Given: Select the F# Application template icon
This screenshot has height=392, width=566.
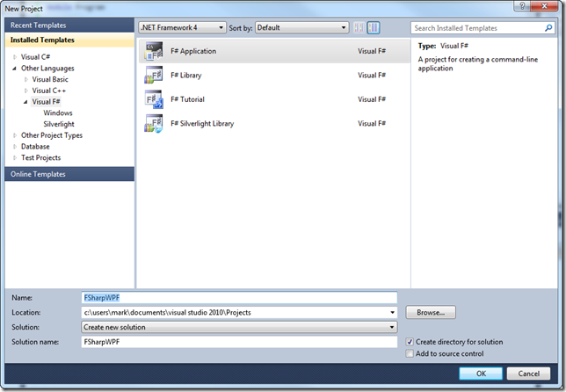Looking at the screenshot, I should [x=154, y=51].
